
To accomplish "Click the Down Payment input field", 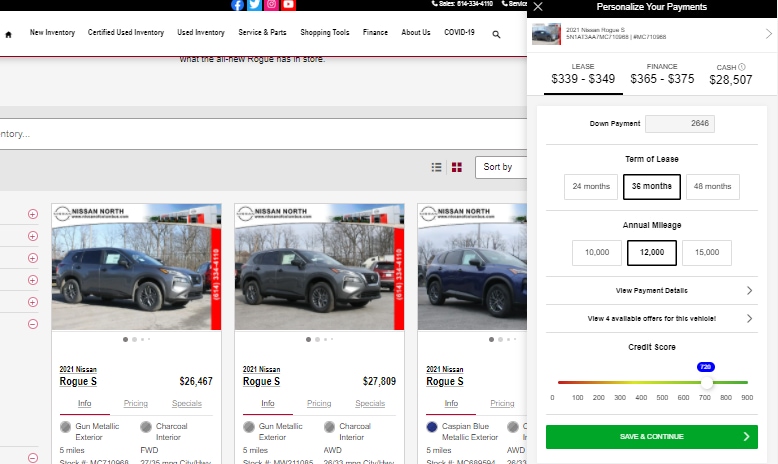I will [x=680, y=124].
